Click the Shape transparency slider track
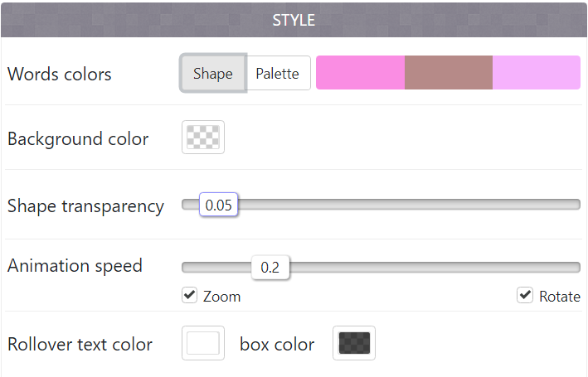This screenshot has height=377, width=588. click(381, 205)
